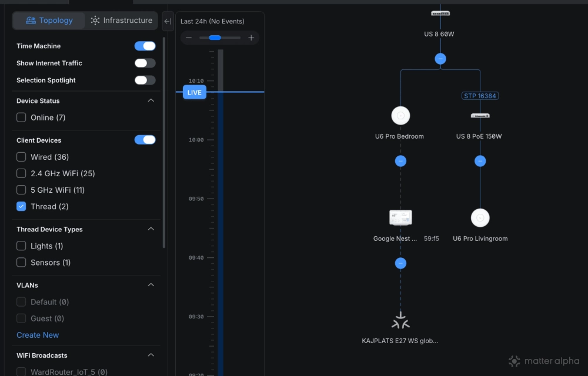Select the US 8 PoE 150W switch icon
The height and width of the screenshot is (376, 588).
coord(480,116)
